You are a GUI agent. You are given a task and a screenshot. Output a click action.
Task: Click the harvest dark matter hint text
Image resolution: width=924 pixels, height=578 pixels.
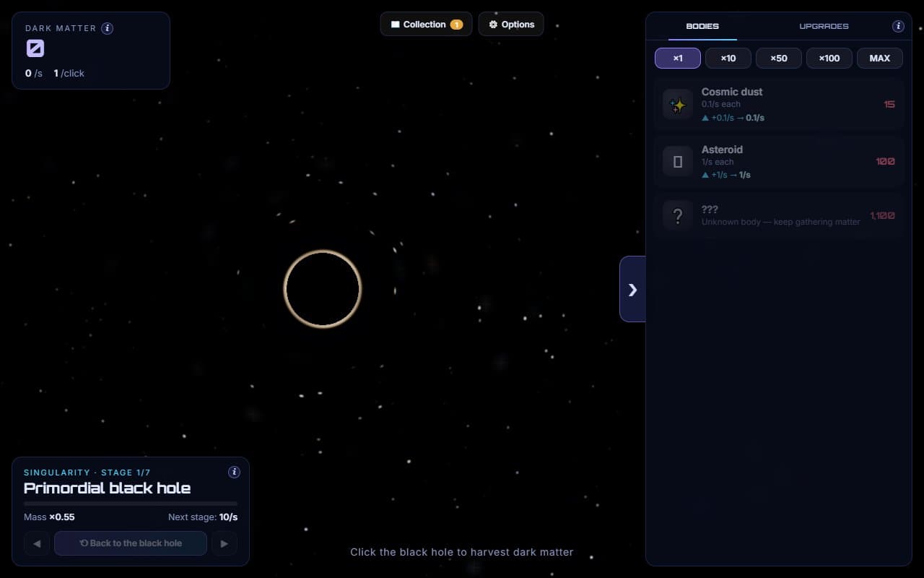tap(462, 552)
